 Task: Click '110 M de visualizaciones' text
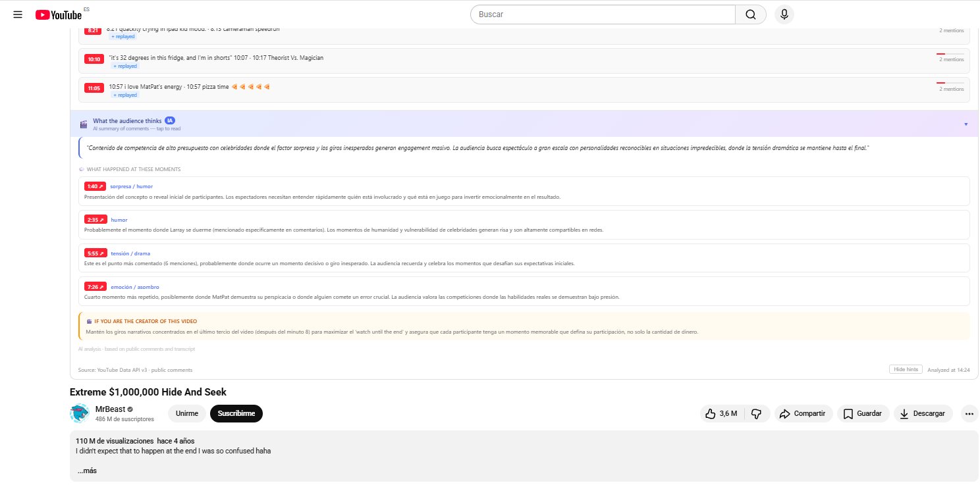pyautogui.click(x=115, y=441)
